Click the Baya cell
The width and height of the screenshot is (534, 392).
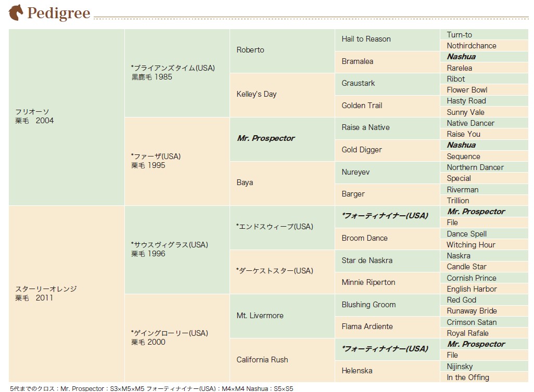[x=282, y=184]
